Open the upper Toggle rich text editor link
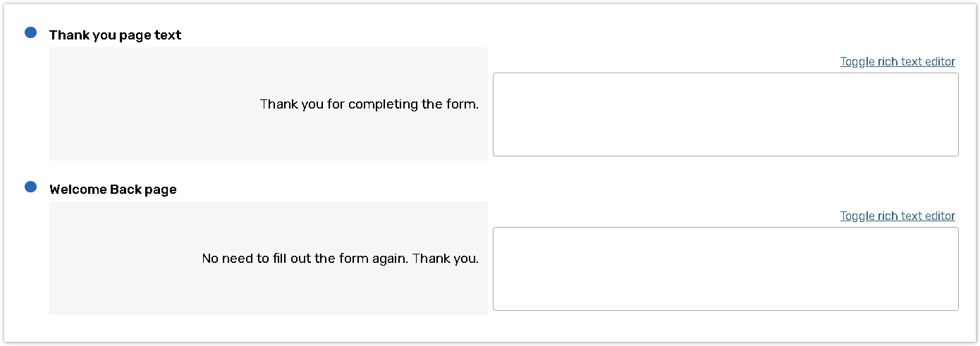The height and width of the screenshot is (346, 980). (897, 62)
